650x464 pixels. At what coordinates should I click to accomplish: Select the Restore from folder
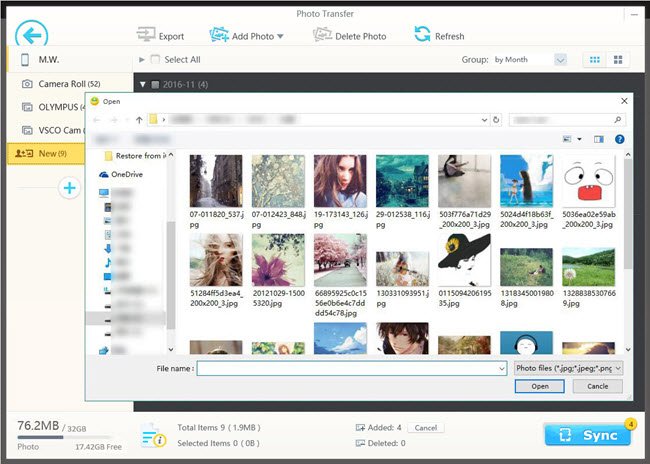pyautogui.click(x=135, y=156)
